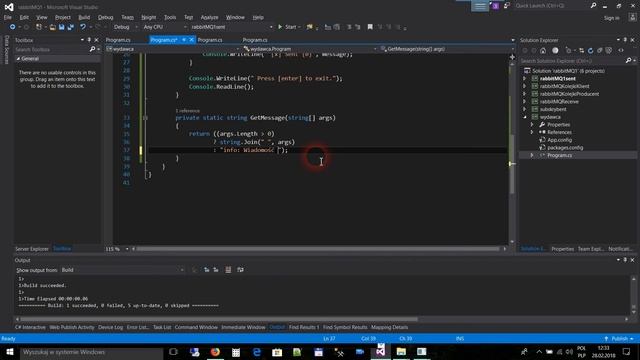Image resolution: width=640 pixels, height=360 pixels.
Task: Open the Analyze menu
Action: pyautogui.click(x=209, y=17)
